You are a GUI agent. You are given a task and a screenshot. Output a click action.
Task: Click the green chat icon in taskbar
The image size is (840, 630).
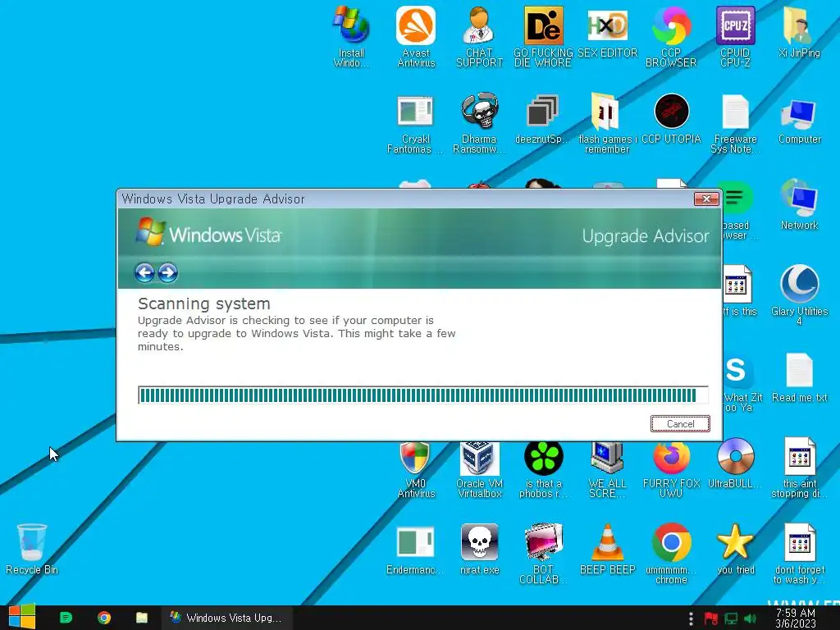pyautogui.click(x=66, y=618)
